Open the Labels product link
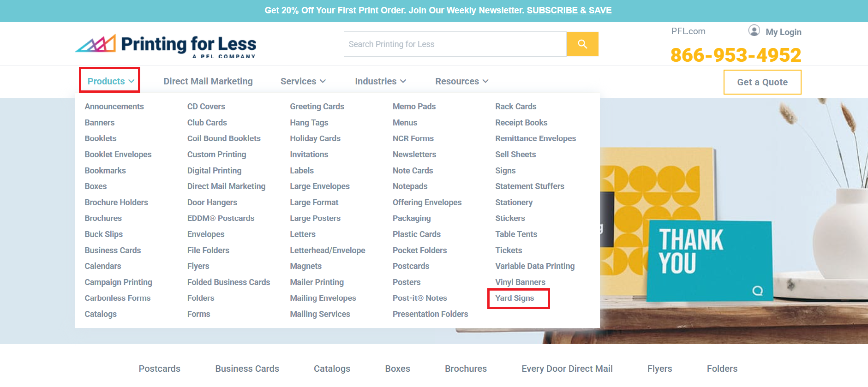Viewport: 868px width, 387px height. pyautogui.click(x=302, y=171)
